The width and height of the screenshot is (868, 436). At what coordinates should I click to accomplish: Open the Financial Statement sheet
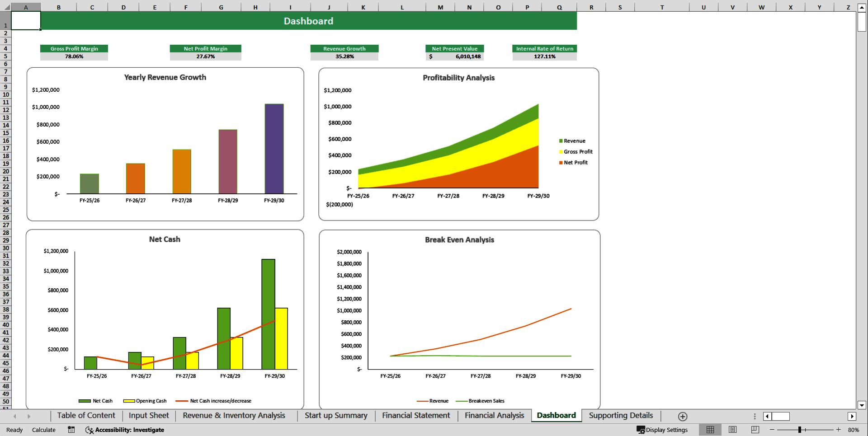point(415,416)
